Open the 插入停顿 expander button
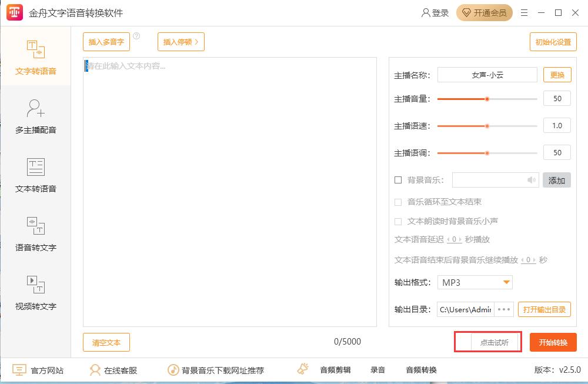 pos(181,42)
